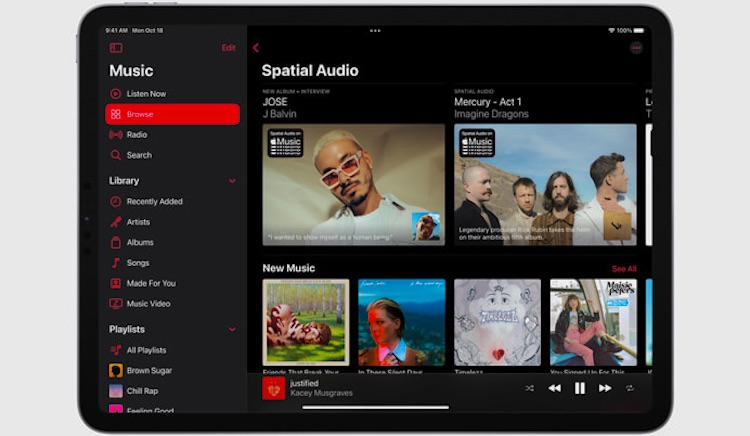
Task: Toggle shuffle playback
Action: 529,388
